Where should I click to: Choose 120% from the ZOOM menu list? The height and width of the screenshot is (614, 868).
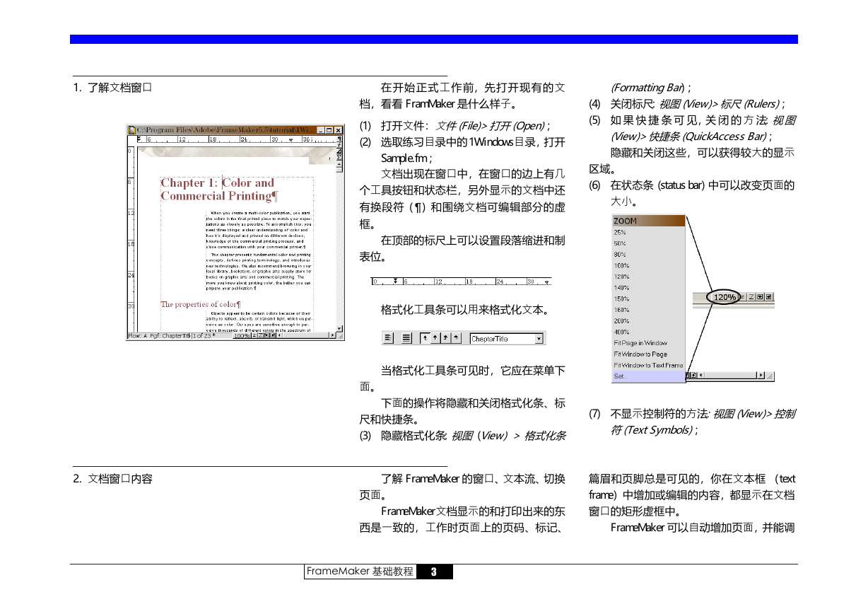pos(621,277)
